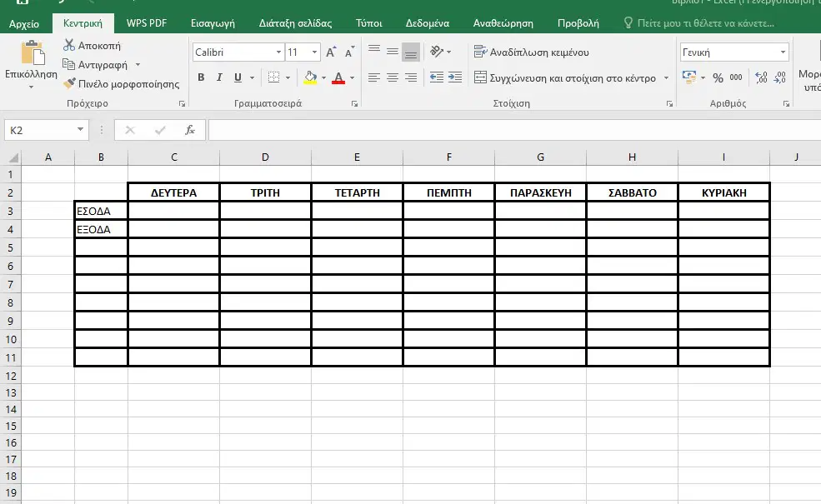
Task: Switch to the Αναθεώρηση tab
Action: coord(503,23)
